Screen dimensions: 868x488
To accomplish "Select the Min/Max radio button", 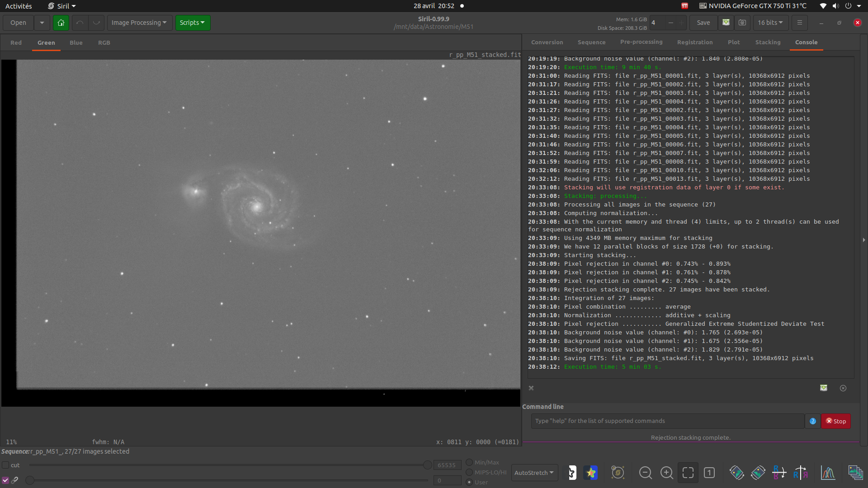I will click(469, 462).
